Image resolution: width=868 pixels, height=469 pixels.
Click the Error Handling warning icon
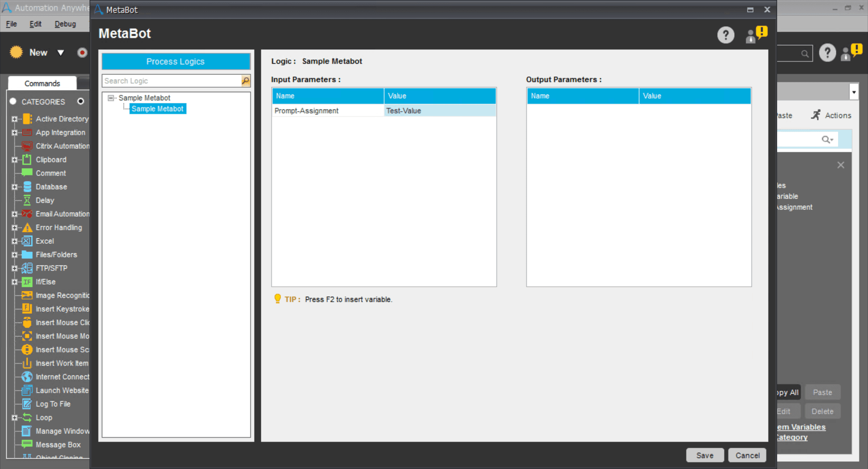pos(27,227)
